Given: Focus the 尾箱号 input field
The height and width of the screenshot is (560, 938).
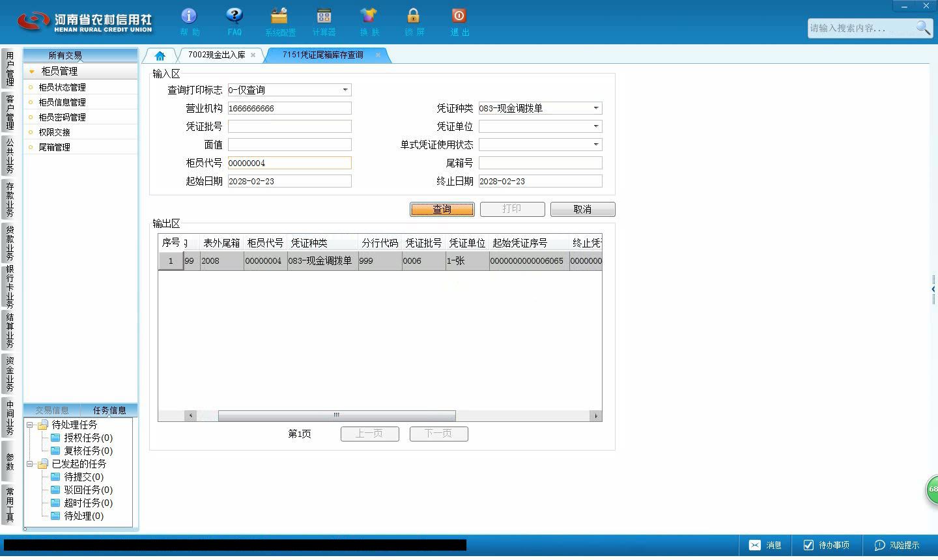Looking at the screenshot, I should click(x=540, y=163).
